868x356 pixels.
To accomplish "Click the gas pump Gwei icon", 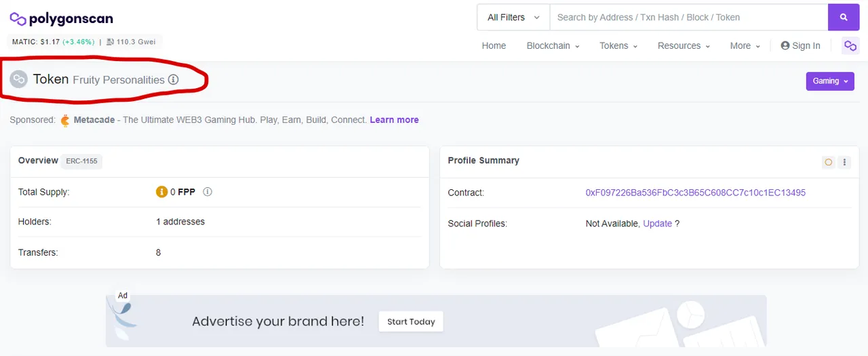I will [x=110, y=42].
